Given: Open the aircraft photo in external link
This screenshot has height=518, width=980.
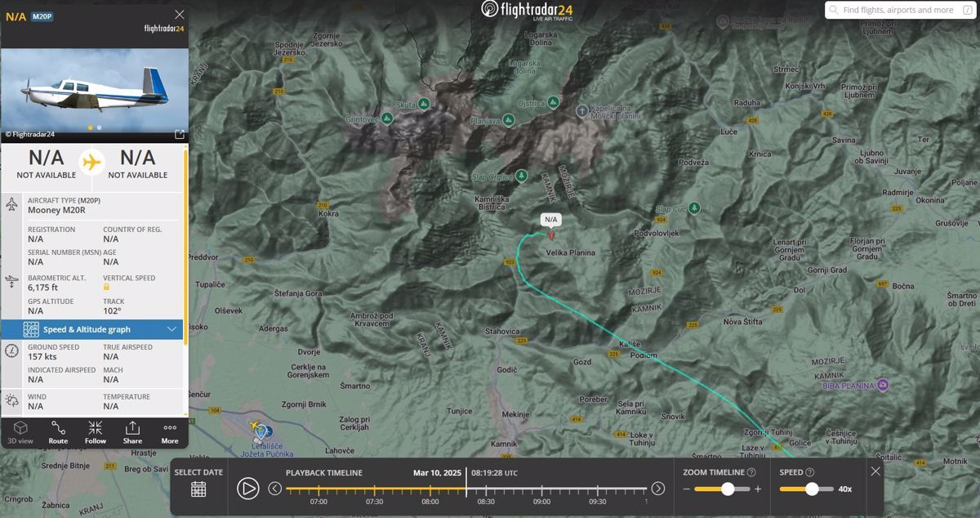Looking at the screenshot, I should [x=180, y=135].
